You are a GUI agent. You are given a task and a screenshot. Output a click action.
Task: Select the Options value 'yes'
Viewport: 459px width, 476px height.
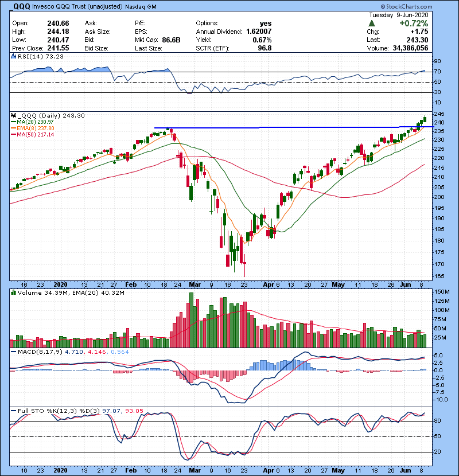coord(266,24)
